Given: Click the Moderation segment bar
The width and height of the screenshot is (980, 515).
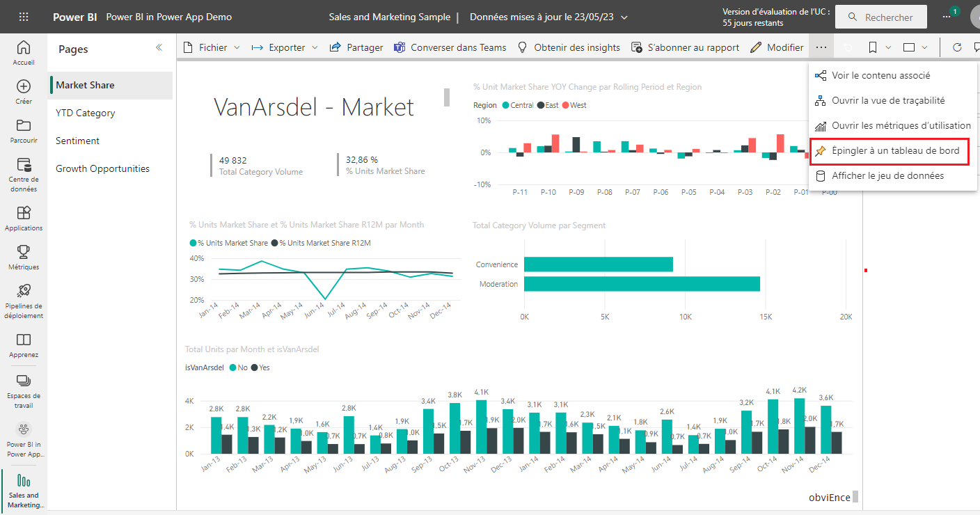Looking at the screenshot, I should [642, 284].
